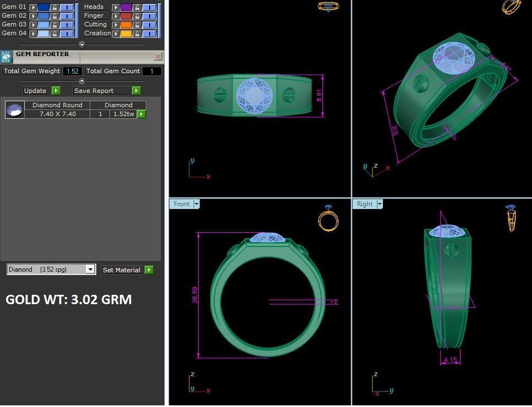Open the Right viewport dropdown arrow
This screenshot has height=407, width=532.
pos(380,204)
